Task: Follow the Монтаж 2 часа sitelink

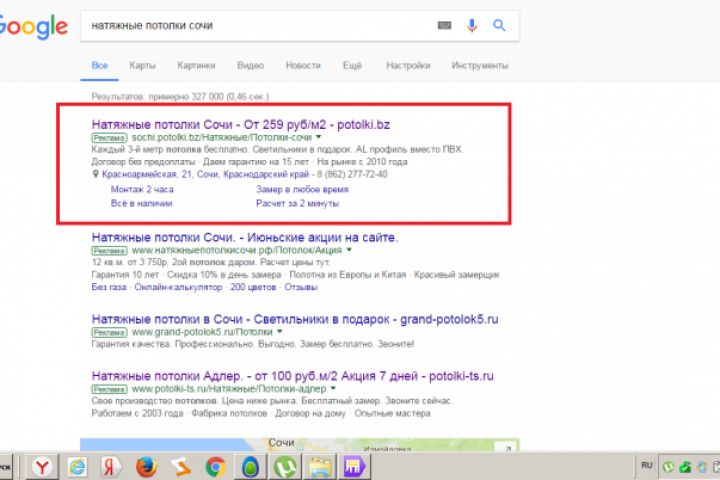Action: click(142, 189)
